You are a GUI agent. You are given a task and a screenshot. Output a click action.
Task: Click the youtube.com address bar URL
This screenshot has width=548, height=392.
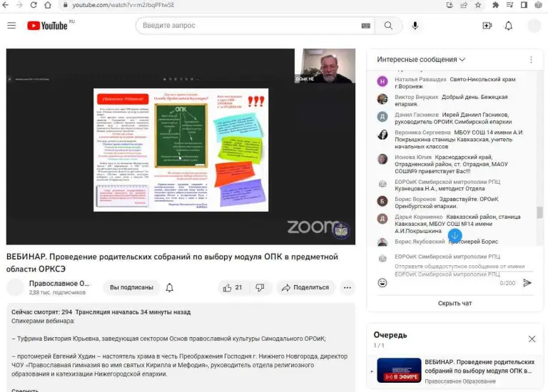point(123,5)
